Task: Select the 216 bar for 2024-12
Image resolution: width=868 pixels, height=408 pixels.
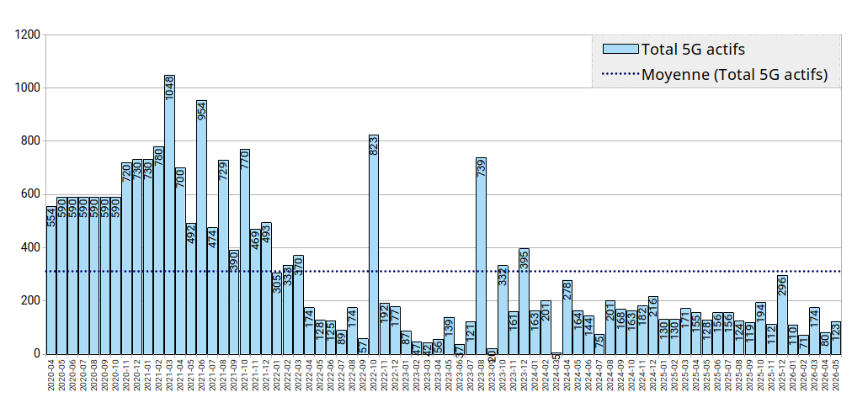Action: click(653, 326)
